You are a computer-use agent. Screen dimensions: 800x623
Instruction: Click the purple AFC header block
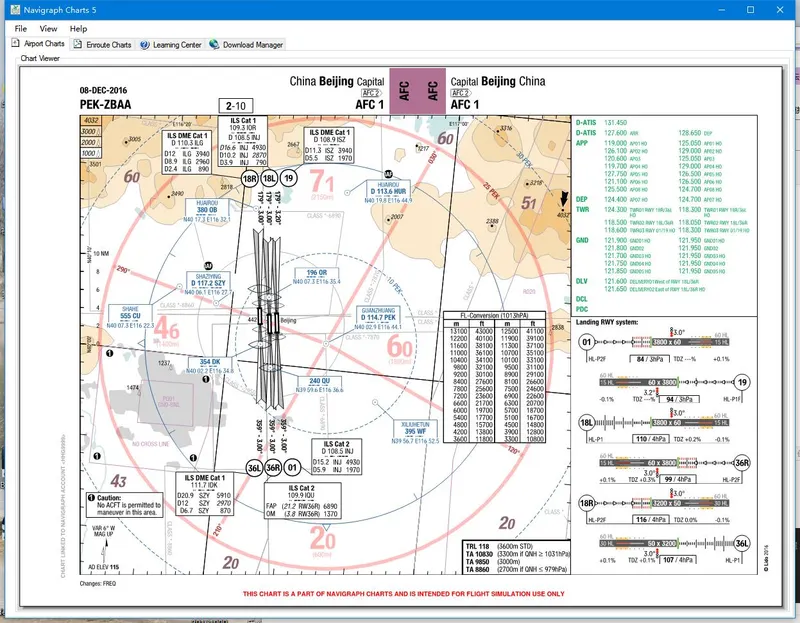click(417, 91)
